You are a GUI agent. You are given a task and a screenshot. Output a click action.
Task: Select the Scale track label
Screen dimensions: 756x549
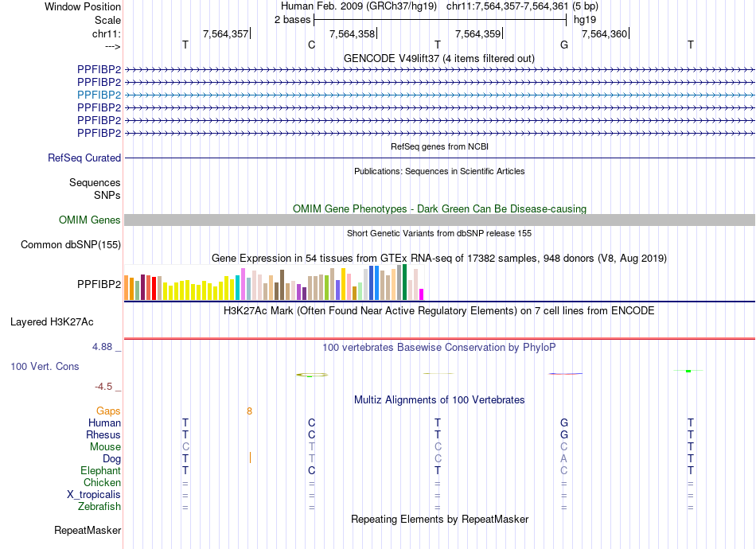tap(107, 20)
